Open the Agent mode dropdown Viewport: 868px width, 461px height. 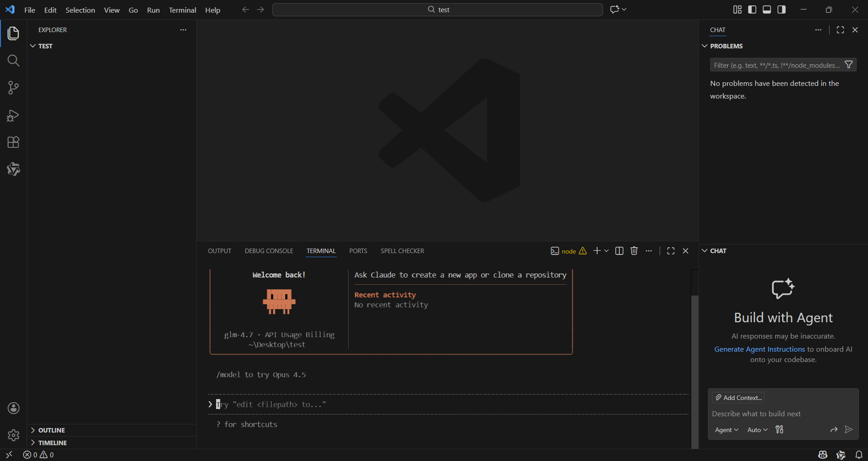click(726, 430)
